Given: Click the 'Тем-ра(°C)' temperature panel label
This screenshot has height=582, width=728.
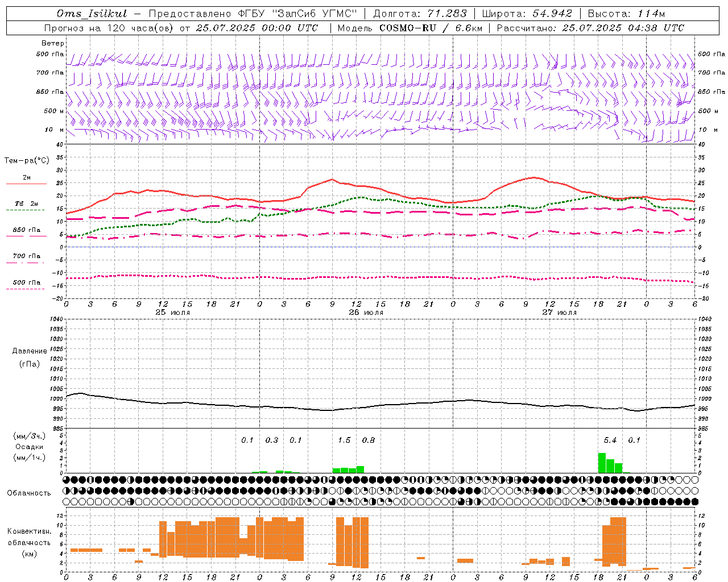Looking at the screenshot, I should click(x=27, y=161).
